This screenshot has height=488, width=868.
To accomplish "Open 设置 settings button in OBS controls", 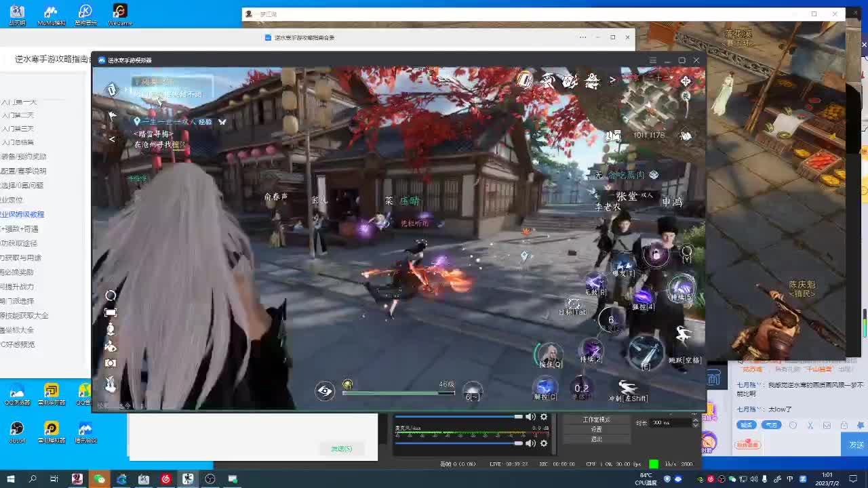I will 597,429.
